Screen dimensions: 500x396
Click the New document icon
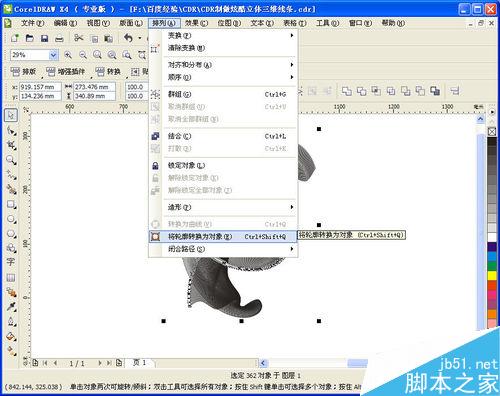[15, 38]
